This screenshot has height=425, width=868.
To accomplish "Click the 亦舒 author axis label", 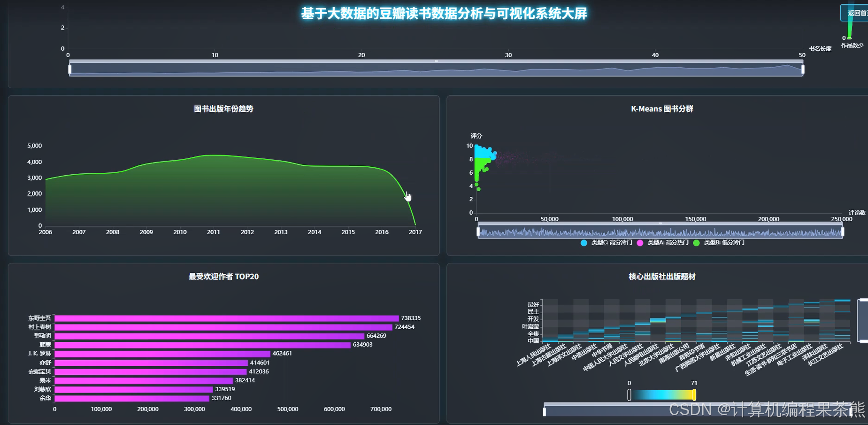I will (x=46, y=363).
